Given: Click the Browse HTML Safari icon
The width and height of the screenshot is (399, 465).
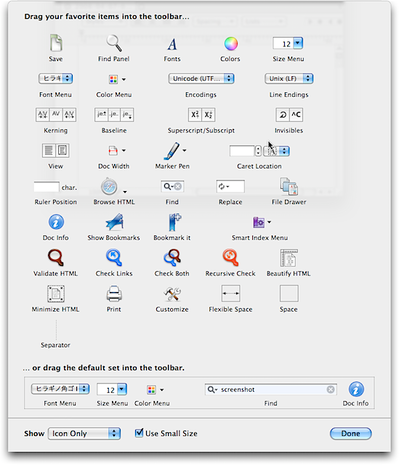Looking at the screenshot, I should (x=110, y=187).
